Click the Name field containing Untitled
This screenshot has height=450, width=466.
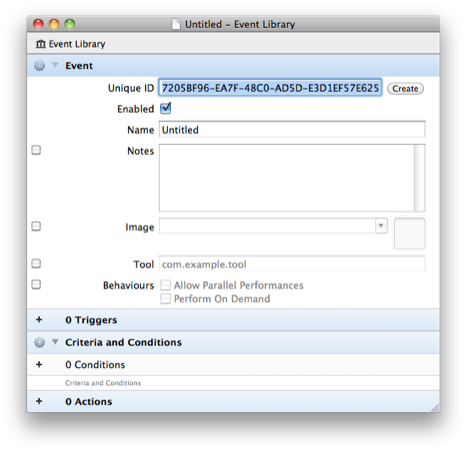tap(292, 129)
